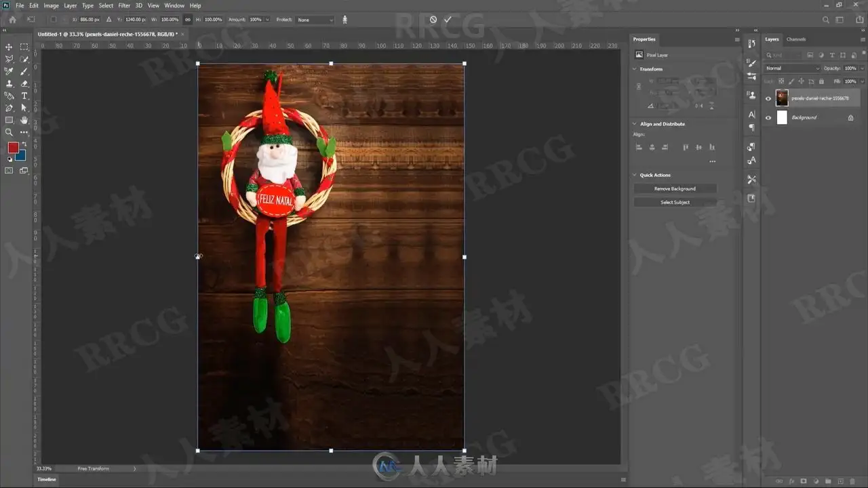The width and height of the screenshot is (868, 488).
Task: Toggle the lock transparent pixels icon
Action: click(x=781, y=81)
